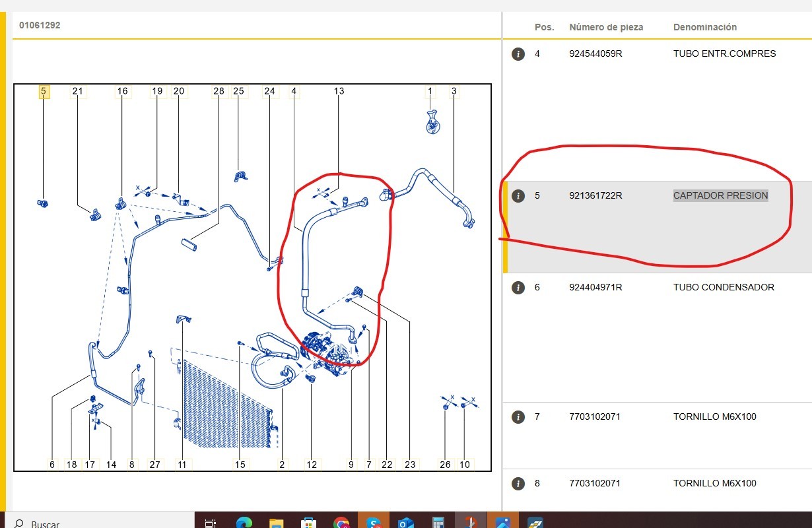Click info icon for position 8 TORNILLO
812x528 pixels.
click(518, 484)
